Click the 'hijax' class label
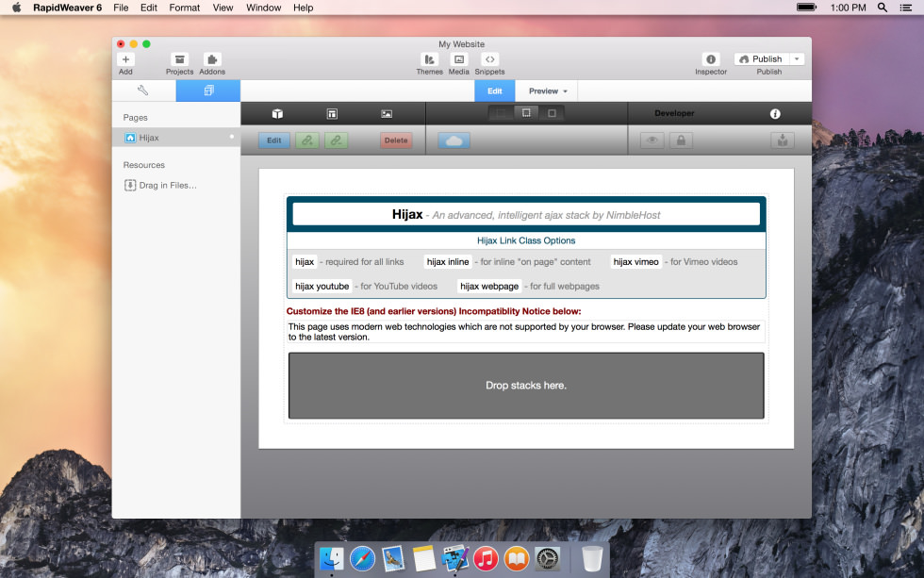The width and height of the screenshot is (924, 578). (x=305, y=261)
